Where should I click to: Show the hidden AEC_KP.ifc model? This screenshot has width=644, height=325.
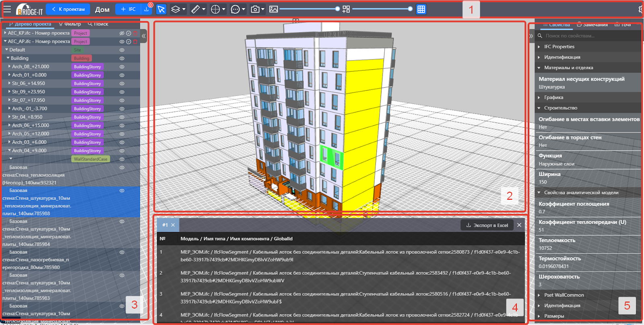[x=122, y=33]
